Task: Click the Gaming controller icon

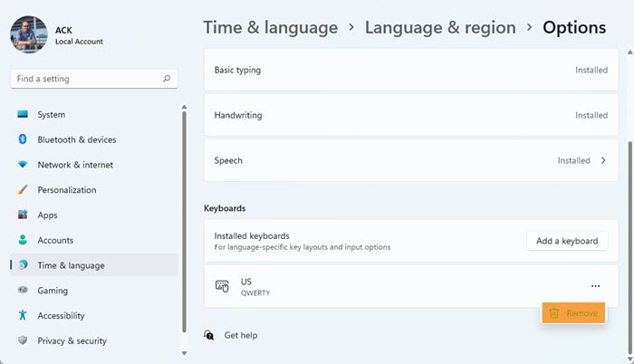Action: click(x=23, y=291)
